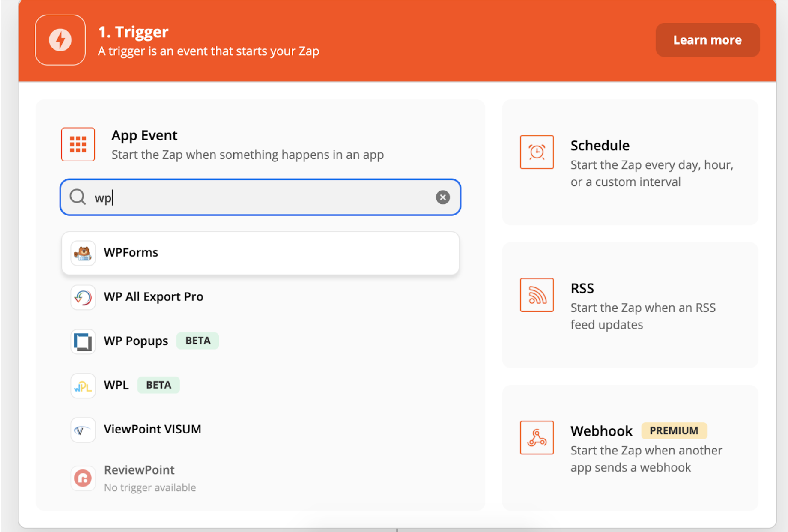Click the WPForms bear logo

coord(83,253)
